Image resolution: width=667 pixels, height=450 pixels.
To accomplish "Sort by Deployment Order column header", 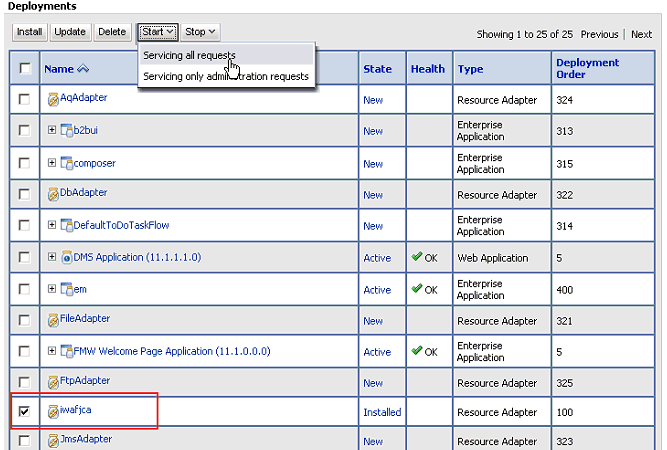I will click(587, 68).
